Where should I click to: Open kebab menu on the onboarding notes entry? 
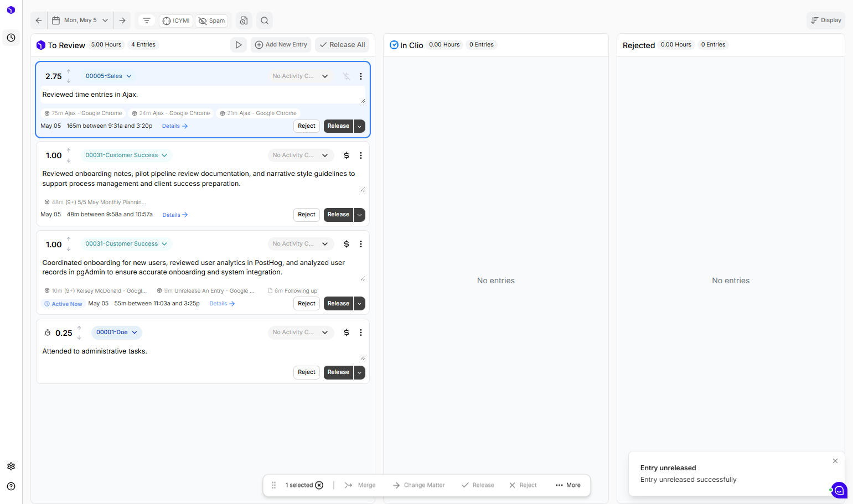361,155
